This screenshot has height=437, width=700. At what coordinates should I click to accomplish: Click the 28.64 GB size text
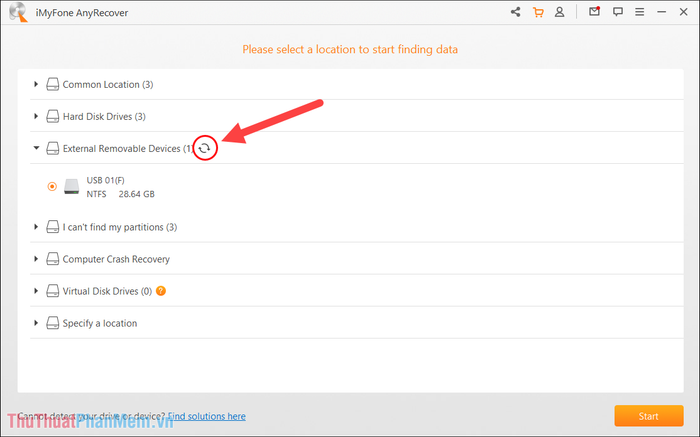(x=137, y=194)
